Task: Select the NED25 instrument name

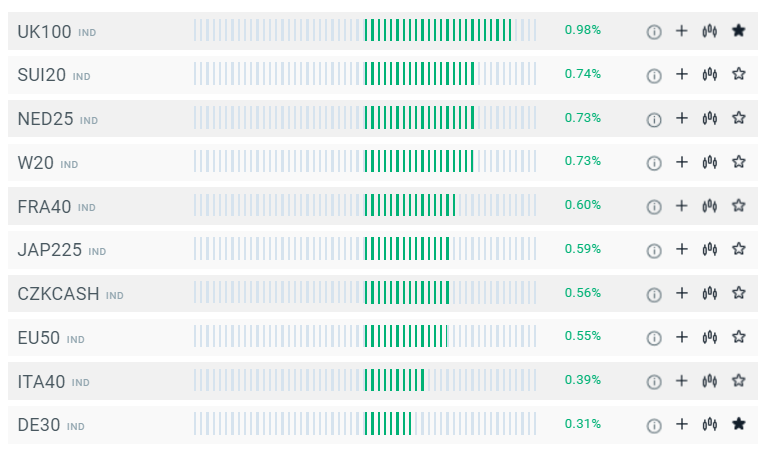Action: (x=46, y=118)
